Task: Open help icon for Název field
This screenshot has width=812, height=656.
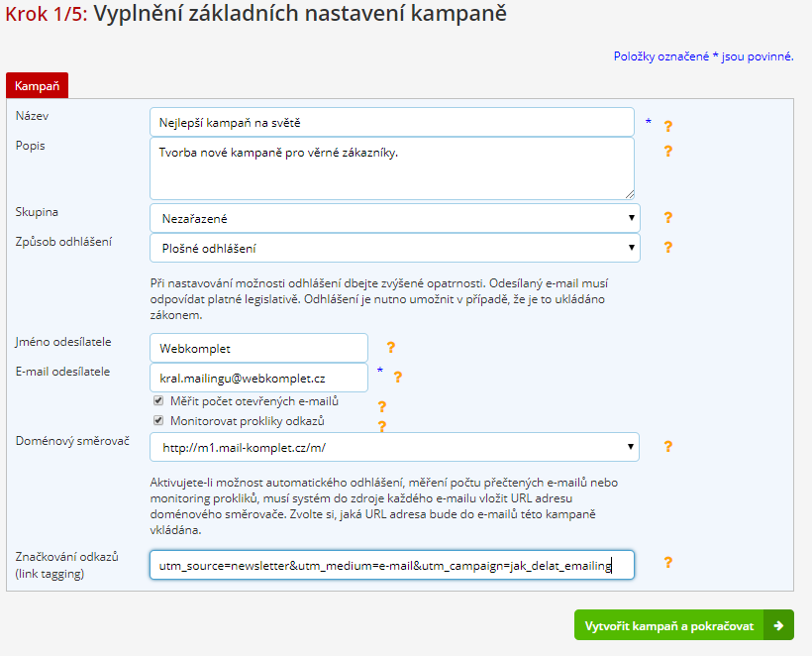Action: pos(668,126)
